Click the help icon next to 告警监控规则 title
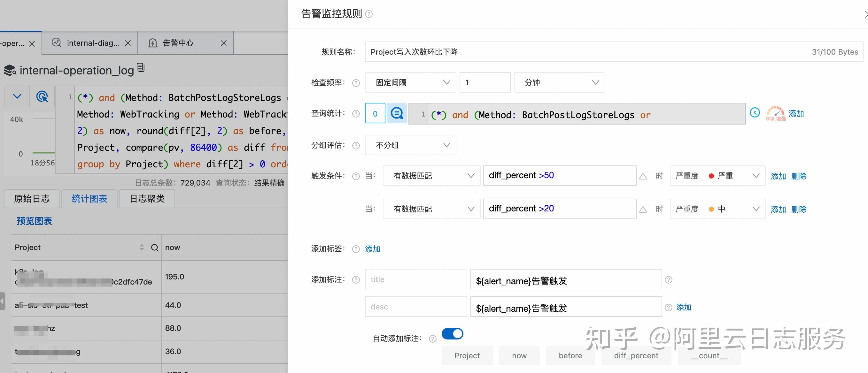Viewport: 868px width, 373px height. pos(370,14)
